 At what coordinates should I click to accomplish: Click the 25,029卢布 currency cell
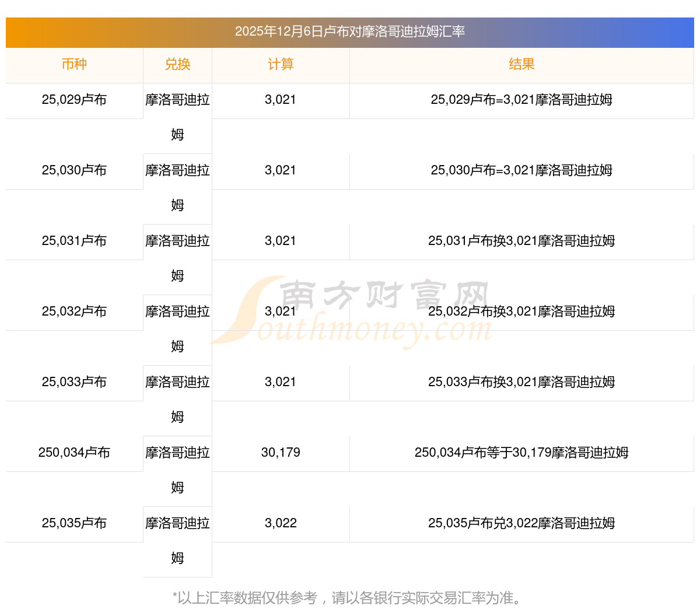coord(74,100)
